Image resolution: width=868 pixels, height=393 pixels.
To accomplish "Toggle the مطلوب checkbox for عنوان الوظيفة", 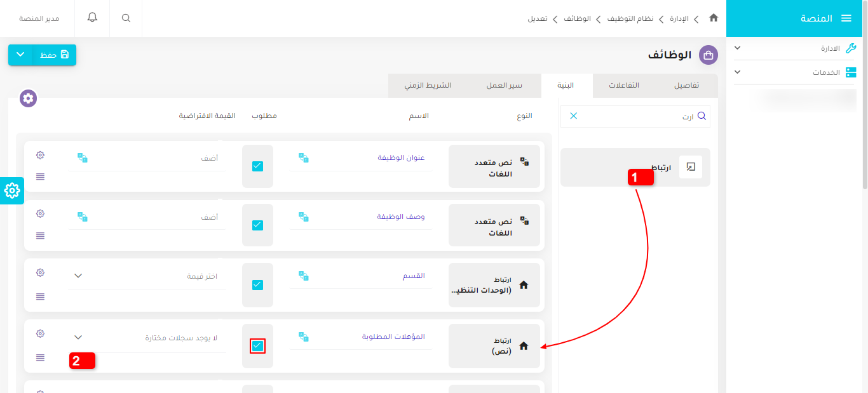I will [257, 166].
